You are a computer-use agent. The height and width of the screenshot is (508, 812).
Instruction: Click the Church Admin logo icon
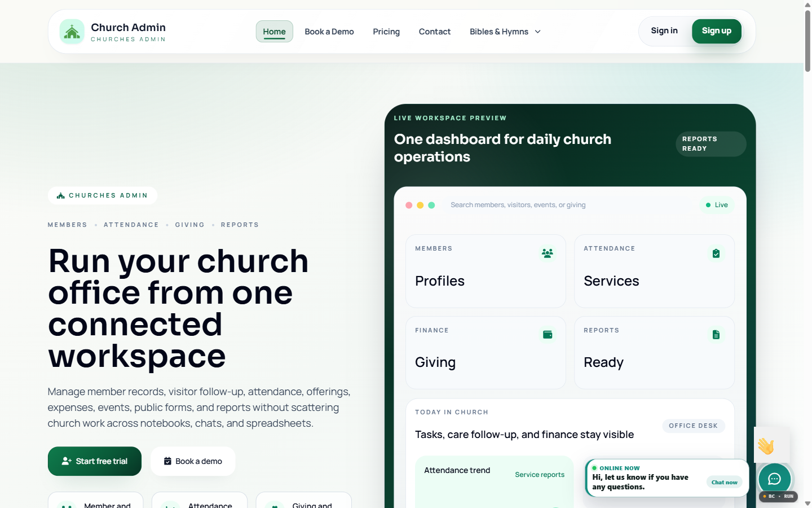click(x=72, y=32)
